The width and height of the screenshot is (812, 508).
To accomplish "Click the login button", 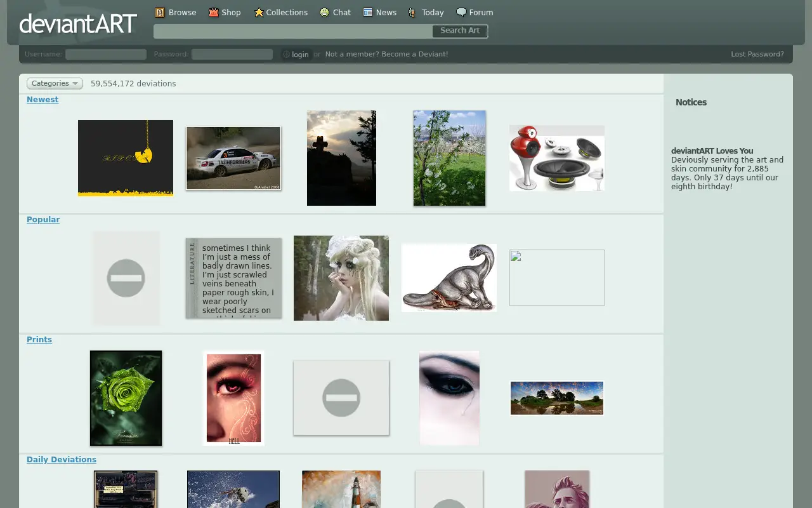I will [296, 54].
